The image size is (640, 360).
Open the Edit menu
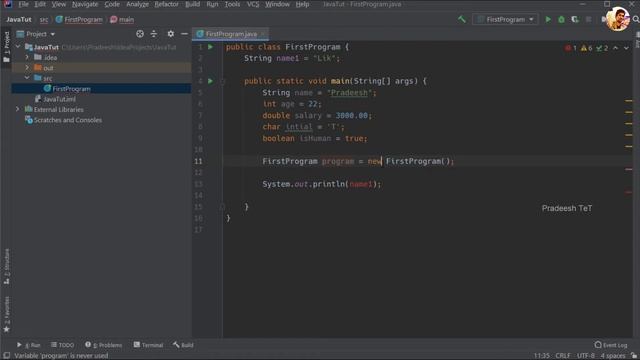[40, 4]
